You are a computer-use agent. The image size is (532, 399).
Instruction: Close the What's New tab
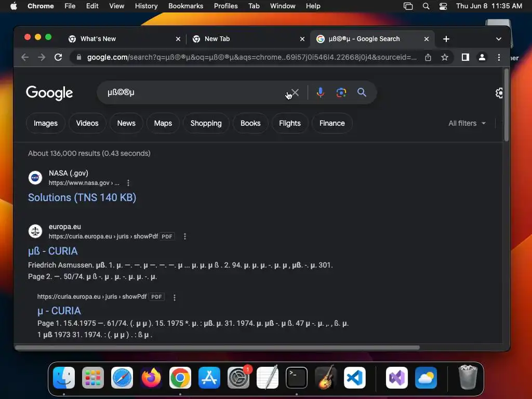[x=178, y=39]
